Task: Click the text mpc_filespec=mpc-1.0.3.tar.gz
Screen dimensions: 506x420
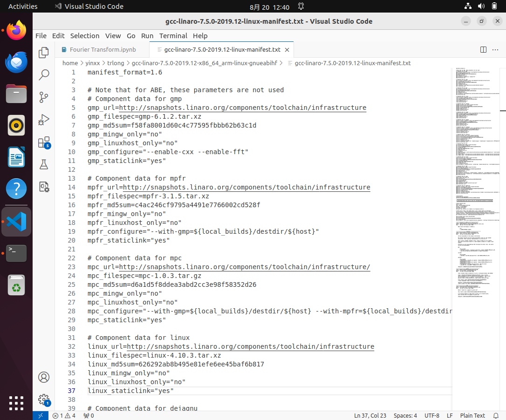Action: [x=144, y=276]
